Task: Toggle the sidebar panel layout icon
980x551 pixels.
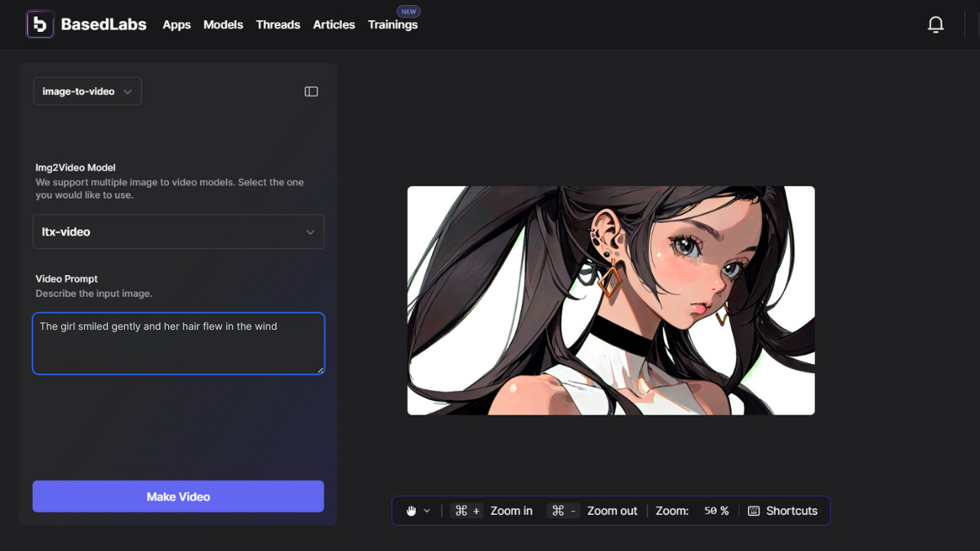Action: pos(311,91)
